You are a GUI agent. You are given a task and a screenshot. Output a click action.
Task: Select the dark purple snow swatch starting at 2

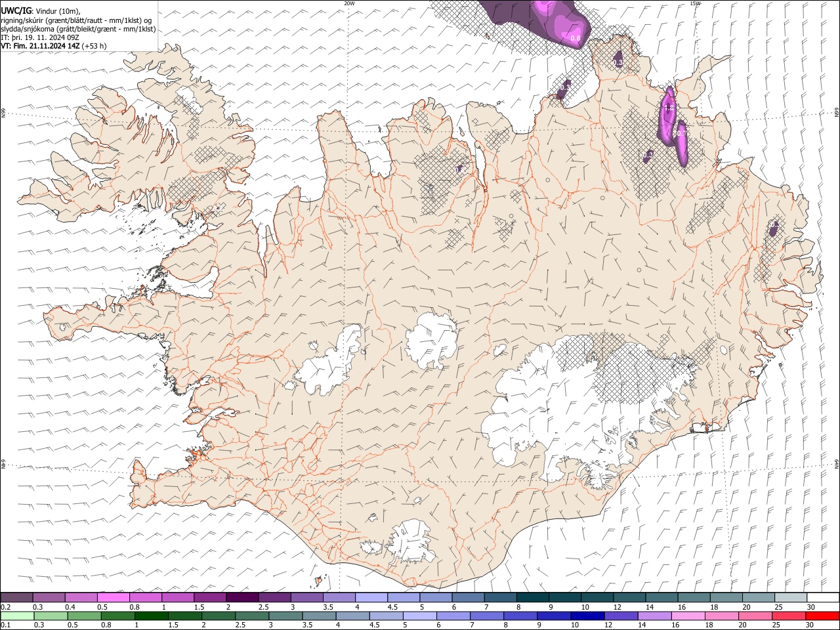pos(242,597)
